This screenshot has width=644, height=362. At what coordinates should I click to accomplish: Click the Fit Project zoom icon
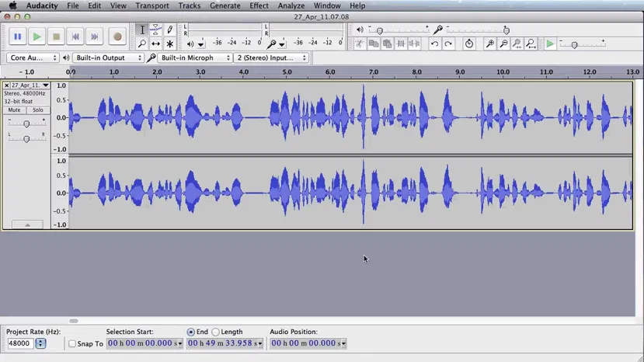(x=531, y=44)
